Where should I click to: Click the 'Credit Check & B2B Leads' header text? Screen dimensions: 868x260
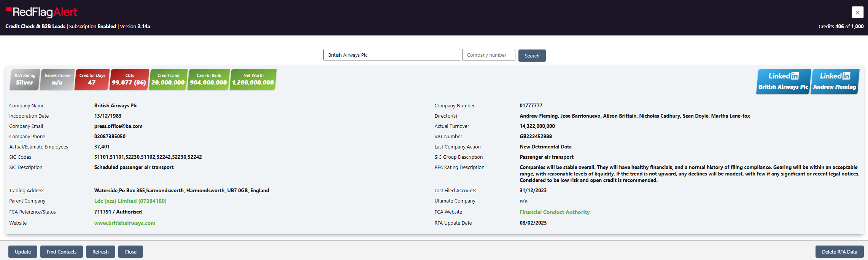(x=35, y=26)
